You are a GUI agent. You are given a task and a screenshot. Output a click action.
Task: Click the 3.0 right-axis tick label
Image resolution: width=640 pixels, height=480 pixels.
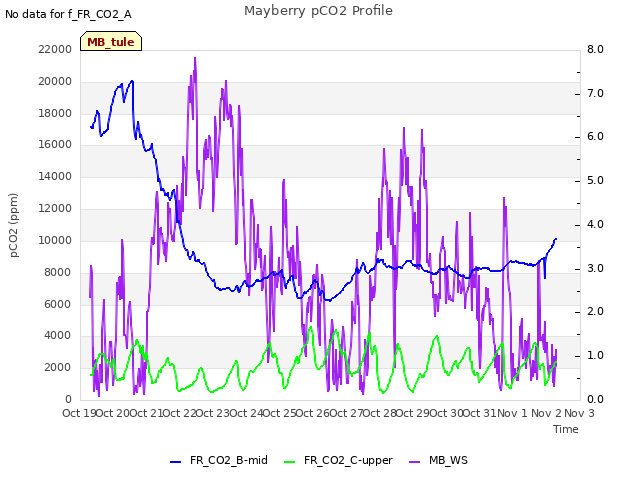pos(595,269)
